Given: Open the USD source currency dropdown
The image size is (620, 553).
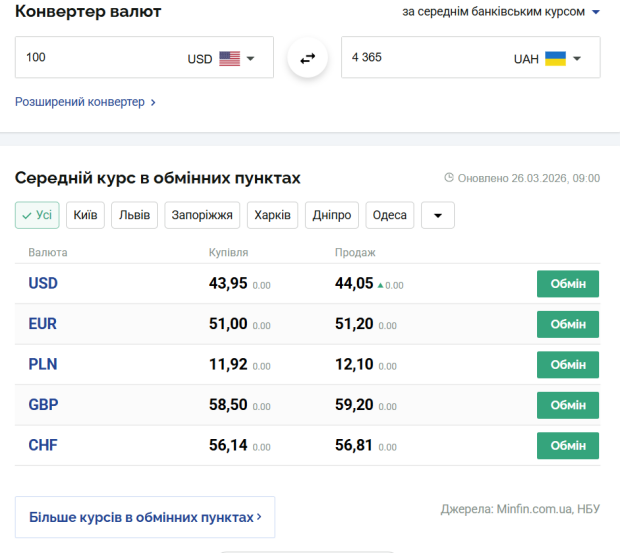Looking at the screenshot, I should click(250, 59).
